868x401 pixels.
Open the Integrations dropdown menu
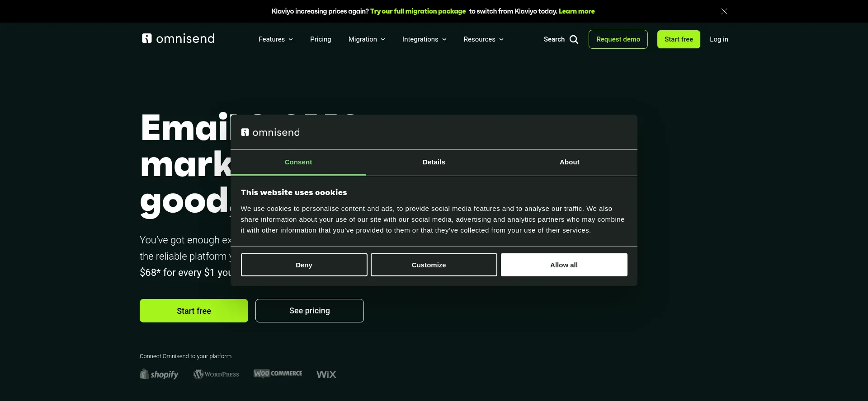click(424, 39)
